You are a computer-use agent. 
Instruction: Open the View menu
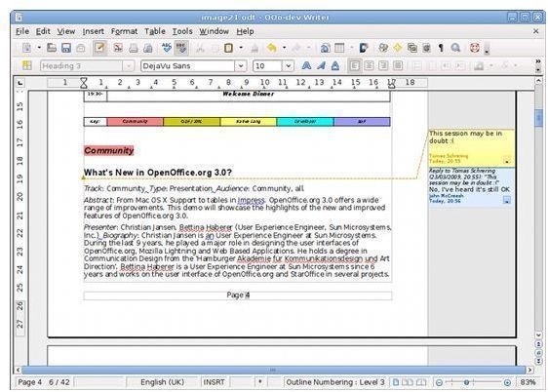[x=66, y=31]
